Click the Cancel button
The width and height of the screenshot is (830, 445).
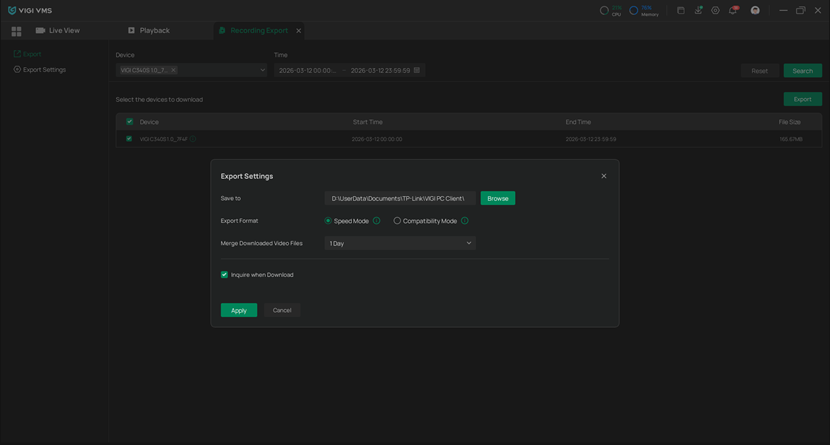tap(282, 310)
